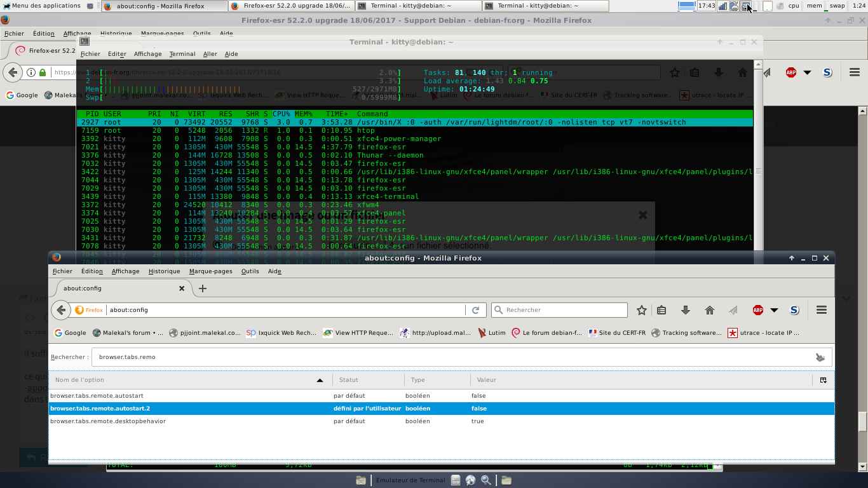
Task: Click network signal tray icon
Action: (x=722, y=6)
